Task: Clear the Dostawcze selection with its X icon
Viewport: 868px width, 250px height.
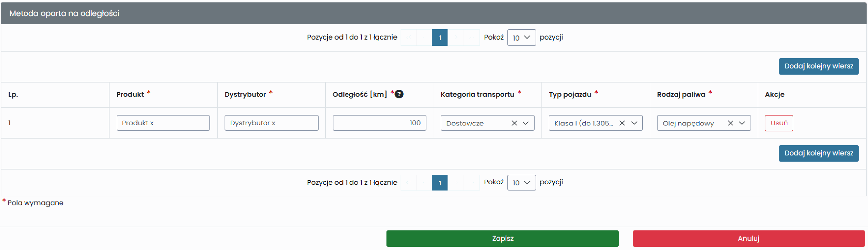Action: pos(514,123)
